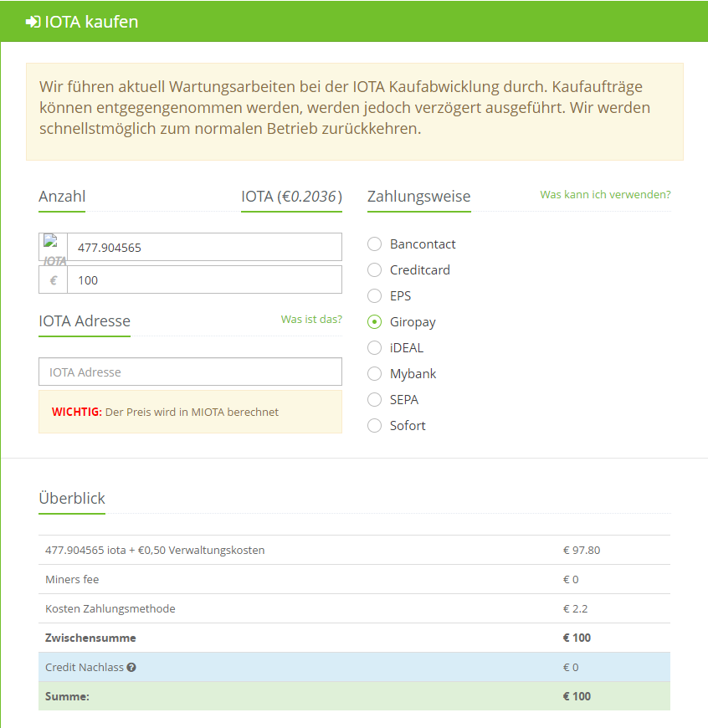Click the 'Kosten Zahlungsmethode' row label
Screen dimensions: 708x728
click(110, 608)
